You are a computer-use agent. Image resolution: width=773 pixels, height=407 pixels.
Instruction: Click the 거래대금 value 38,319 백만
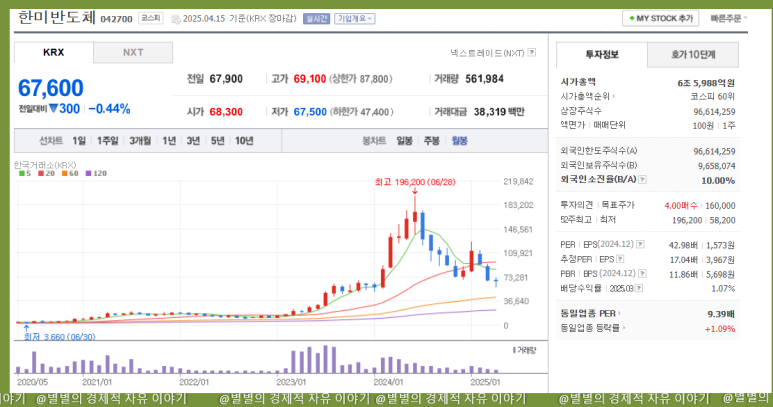(499, 112)
